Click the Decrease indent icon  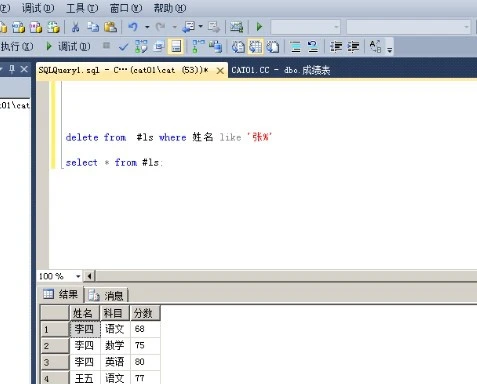[336, 47]
